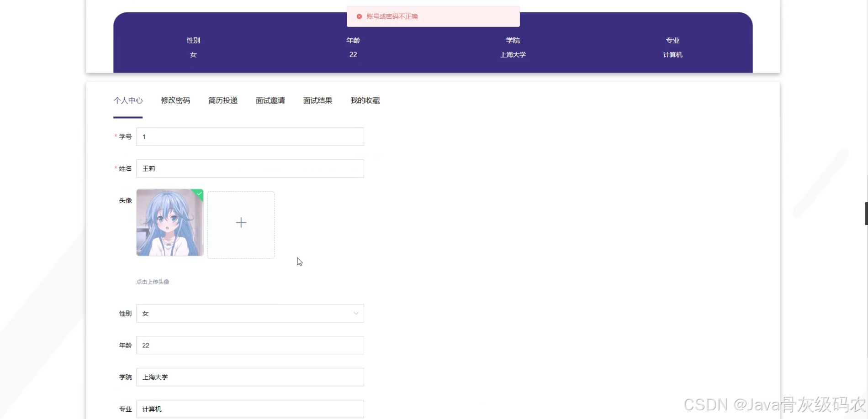This screenshot has width=868, height=419.
Task: Click 上海大学 in the purple header
Action: click(x=513, y=54)
